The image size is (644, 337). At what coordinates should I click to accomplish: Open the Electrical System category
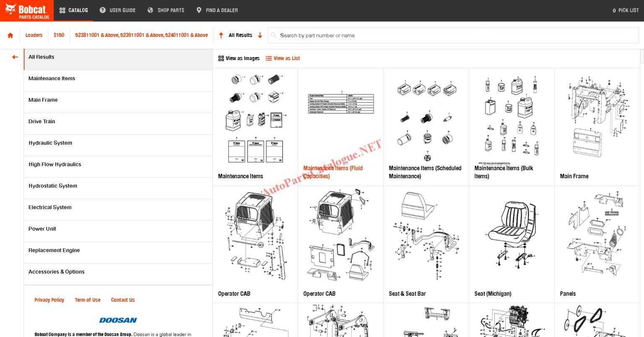(50, 207)
